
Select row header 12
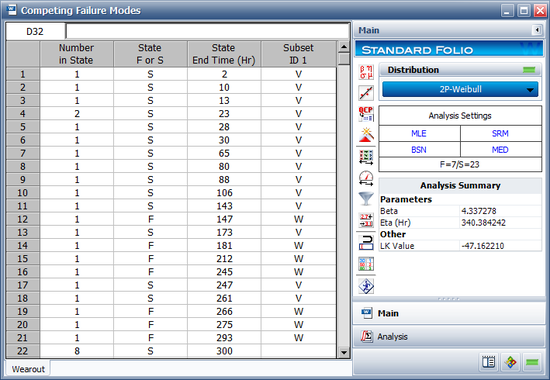[x=23, y=219]
